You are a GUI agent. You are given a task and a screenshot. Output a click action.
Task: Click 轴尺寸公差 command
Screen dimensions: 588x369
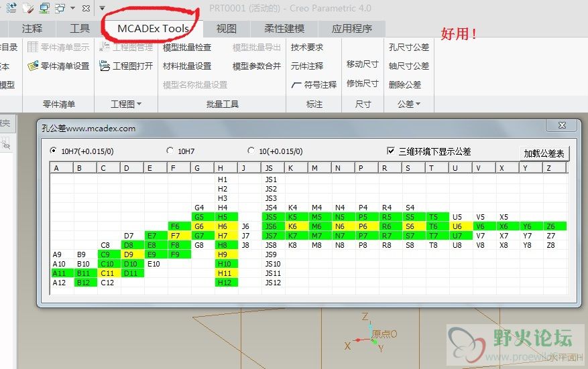[409, 66]
